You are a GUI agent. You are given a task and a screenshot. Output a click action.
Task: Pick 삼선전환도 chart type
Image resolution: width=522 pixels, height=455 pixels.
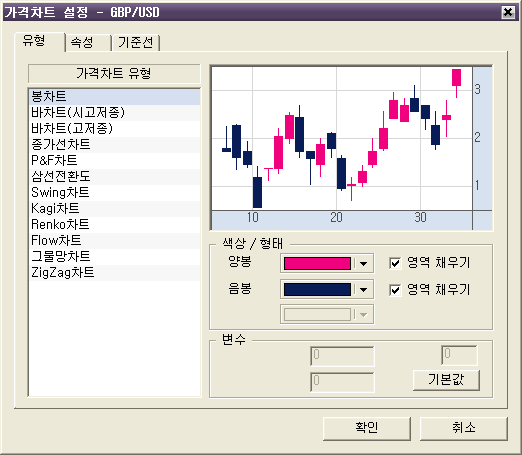(x=115, y=177)
